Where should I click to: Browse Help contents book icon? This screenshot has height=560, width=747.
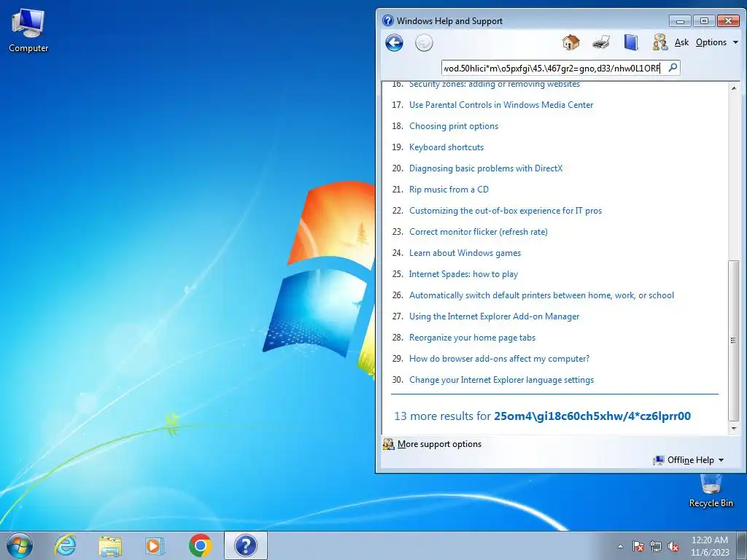[x=631, y=42]
